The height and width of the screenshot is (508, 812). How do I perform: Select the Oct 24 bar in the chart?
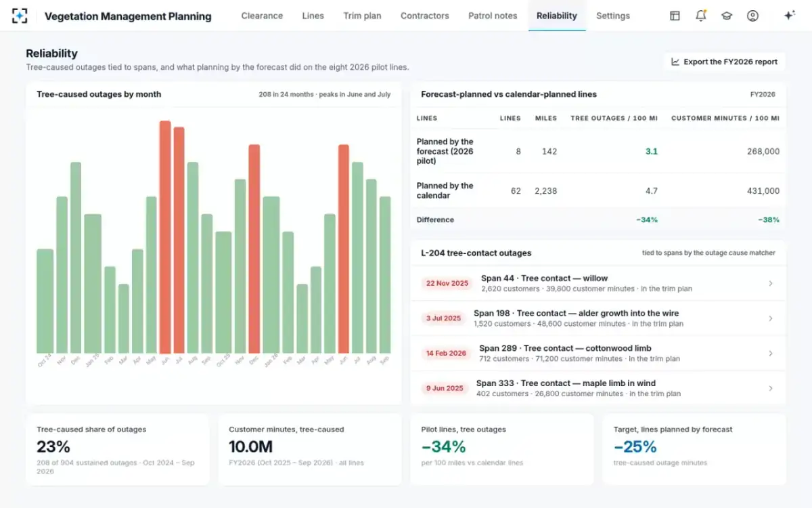(45, 301)
